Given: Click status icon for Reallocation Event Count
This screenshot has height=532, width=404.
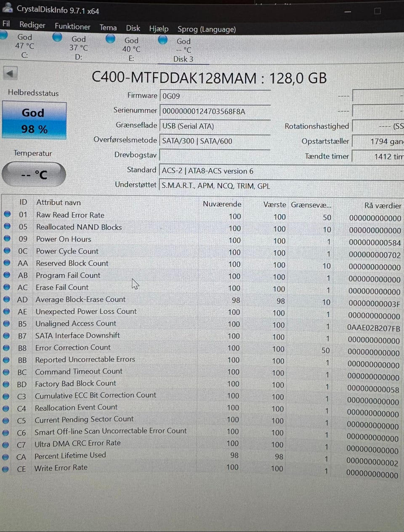Looking at the screenshot, I should (x=6, y=409).
